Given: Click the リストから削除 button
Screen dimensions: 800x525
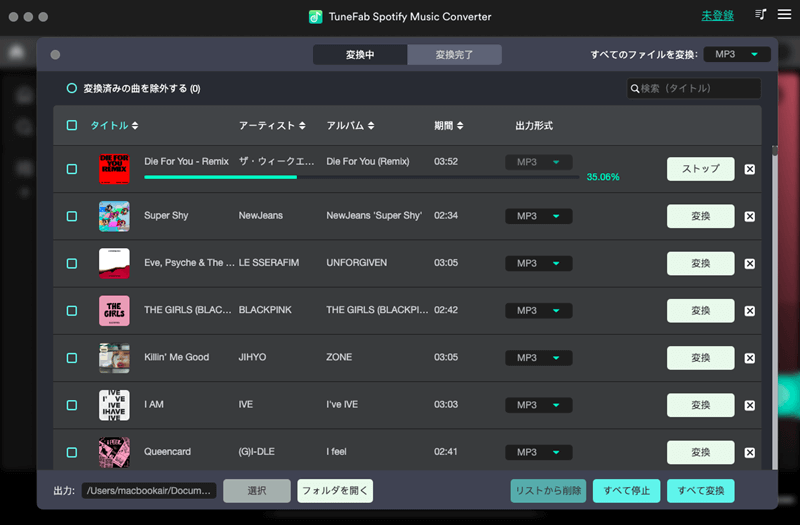Looking at the screenshot, I should coord(548,491).
